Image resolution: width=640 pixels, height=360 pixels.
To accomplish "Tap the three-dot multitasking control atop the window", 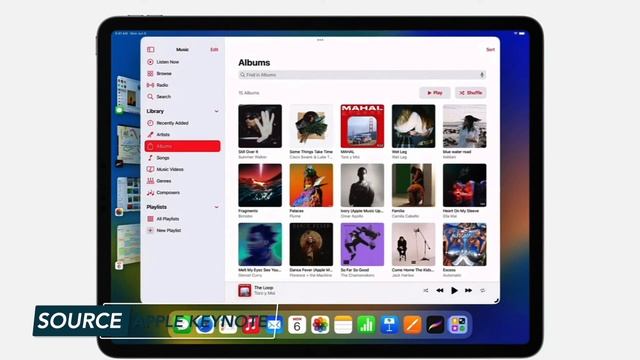I will click(320, 40).
